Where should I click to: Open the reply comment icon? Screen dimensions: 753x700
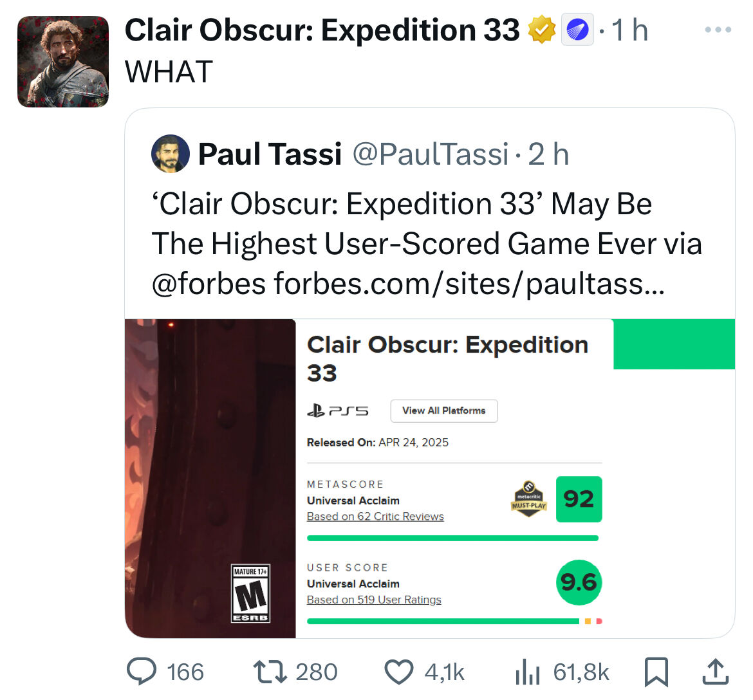[141, 671]
